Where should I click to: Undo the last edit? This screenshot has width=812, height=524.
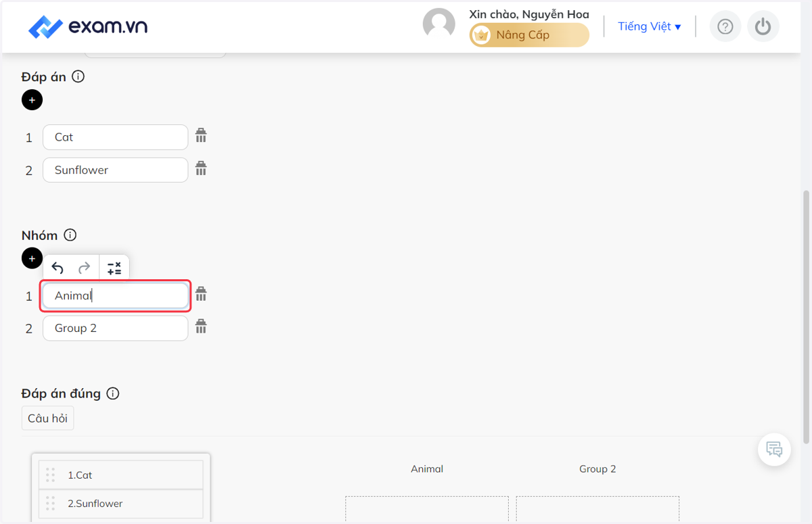(x=58, y=268)
